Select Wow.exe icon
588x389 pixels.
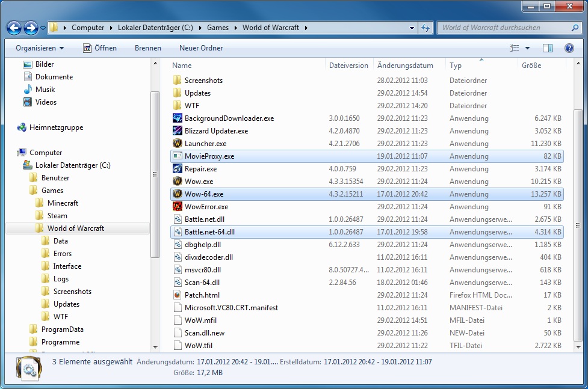[178, 182]
